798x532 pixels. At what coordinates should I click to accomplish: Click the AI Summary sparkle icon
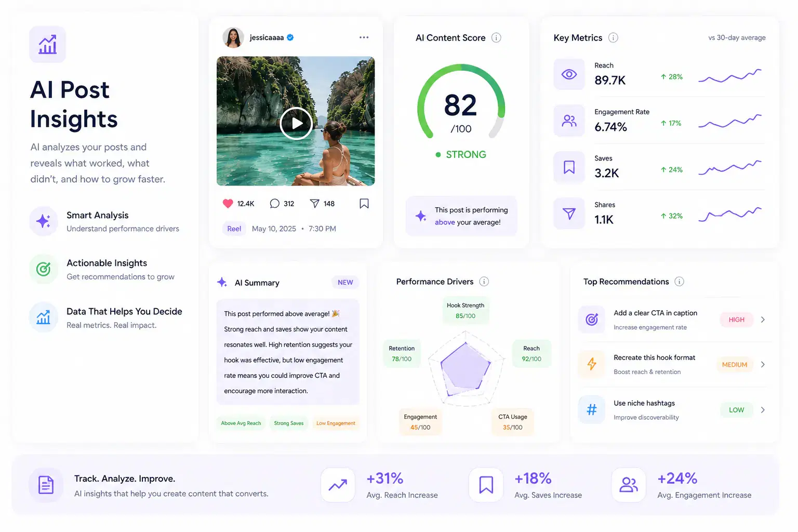click(222, 282)
